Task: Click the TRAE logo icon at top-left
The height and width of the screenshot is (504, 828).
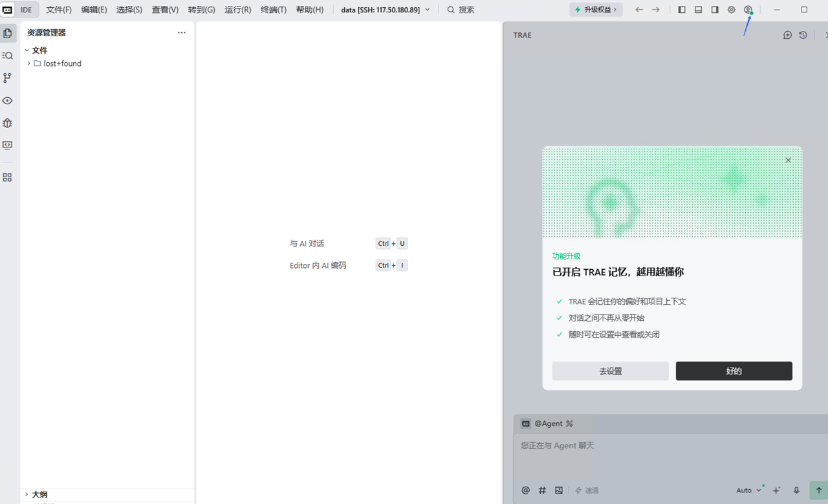Action: click(8, 10)
